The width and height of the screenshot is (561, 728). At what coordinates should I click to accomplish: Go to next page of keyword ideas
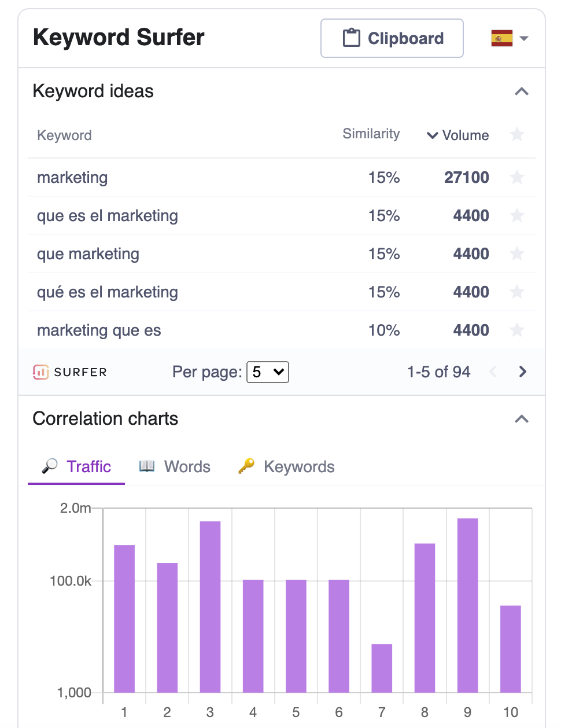point(523,372)
